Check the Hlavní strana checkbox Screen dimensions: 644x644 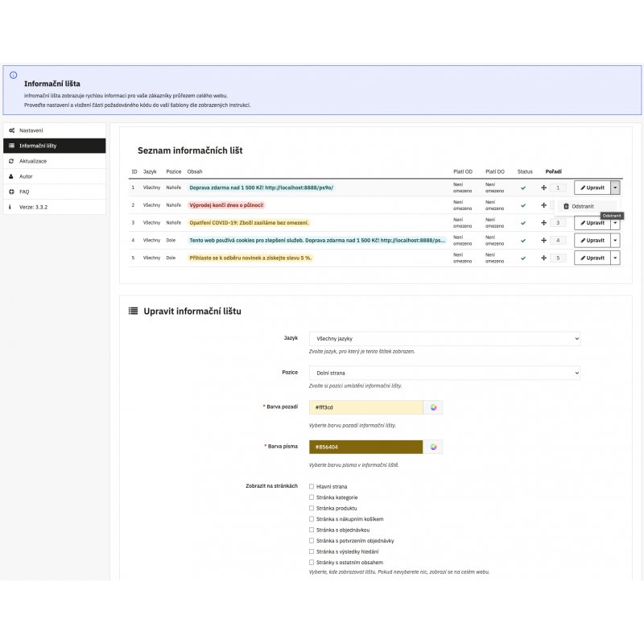coord(312,486)
